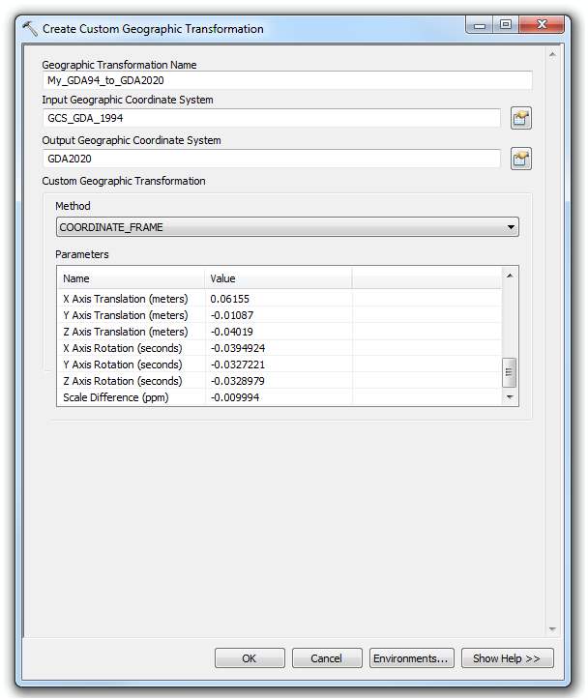
Task: Click the GDA2020 output field
Action: [272, 159]
